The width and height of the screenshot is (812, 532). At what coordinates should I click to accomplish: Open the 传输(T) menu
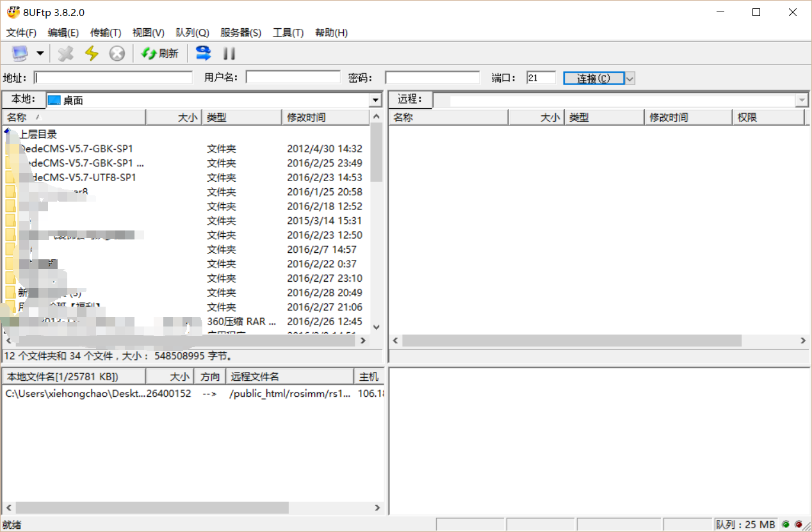pyautogui.click(x=106, y=33)
